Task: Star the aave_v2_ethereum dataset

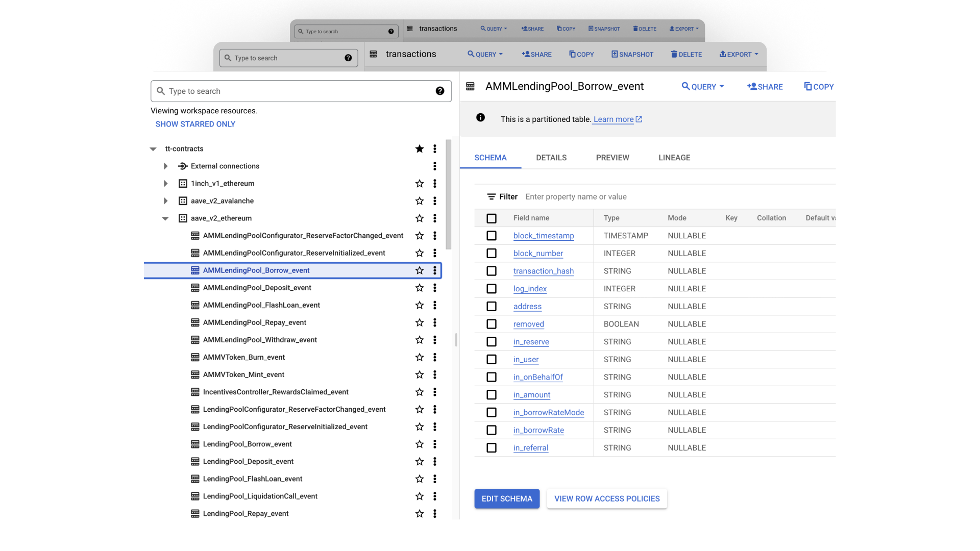Action: coord(420,218)
